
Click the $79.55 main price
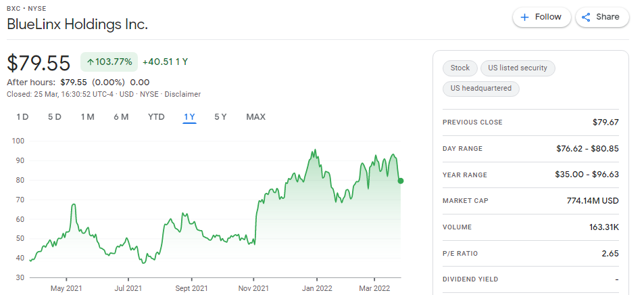[39, 63]
